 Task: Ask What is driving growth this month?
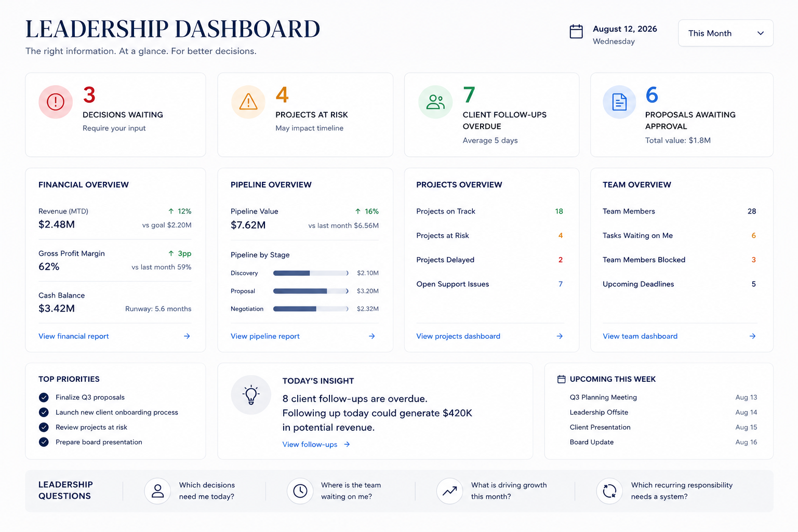509,491
